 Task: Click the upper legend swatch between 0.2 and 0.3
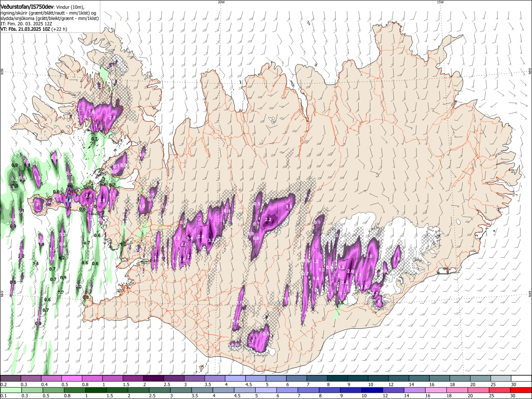tap(10, 379)
